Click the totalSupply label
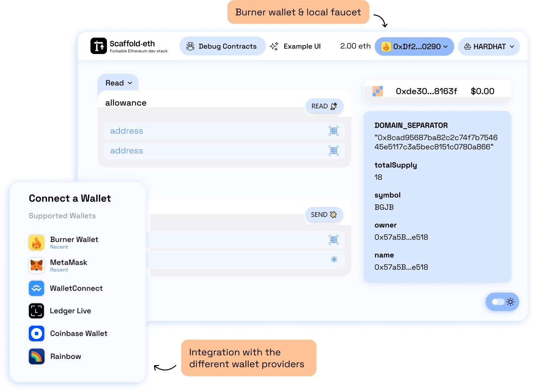The image size is (535, 392). pos(396,165)
